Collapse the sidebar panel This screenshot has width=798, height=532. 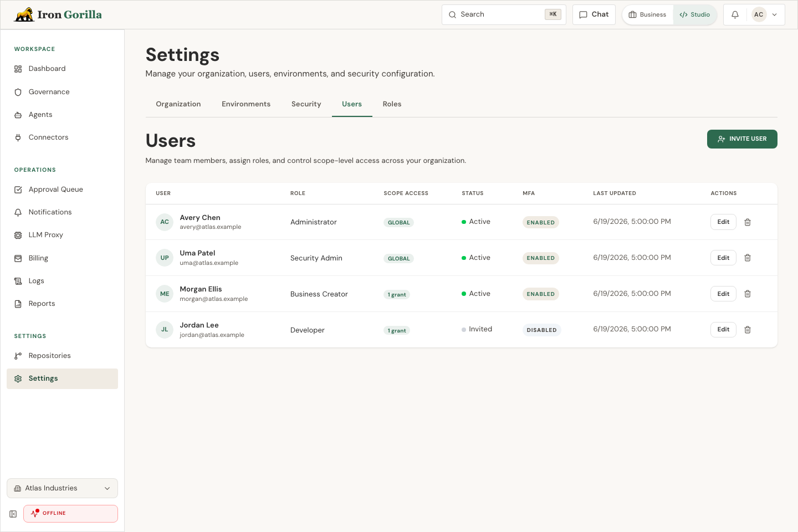pos(13,514)
